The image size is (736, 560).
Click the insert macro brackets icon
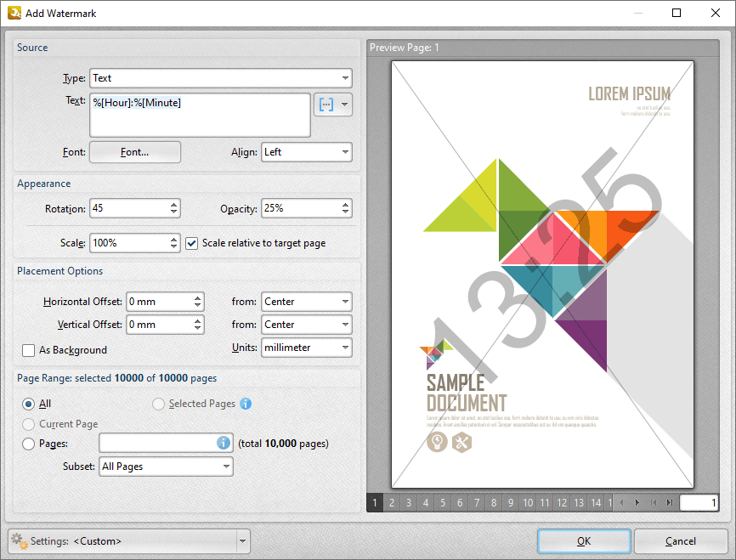(326, 105)
